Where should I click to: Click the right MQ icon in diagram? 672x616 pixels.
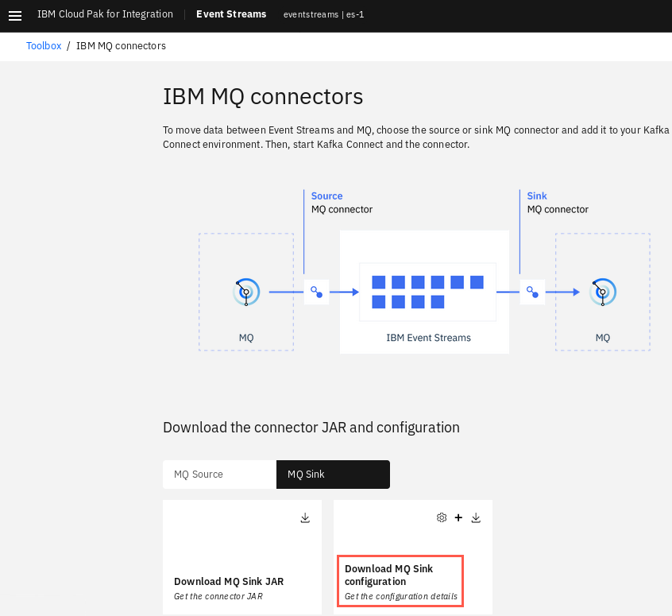(603, 293)
